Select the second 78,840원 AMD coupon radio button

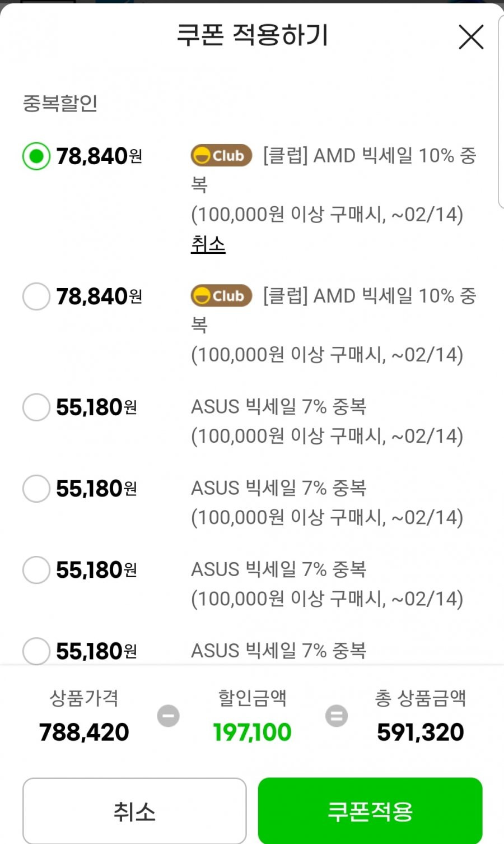click(36, 296)
